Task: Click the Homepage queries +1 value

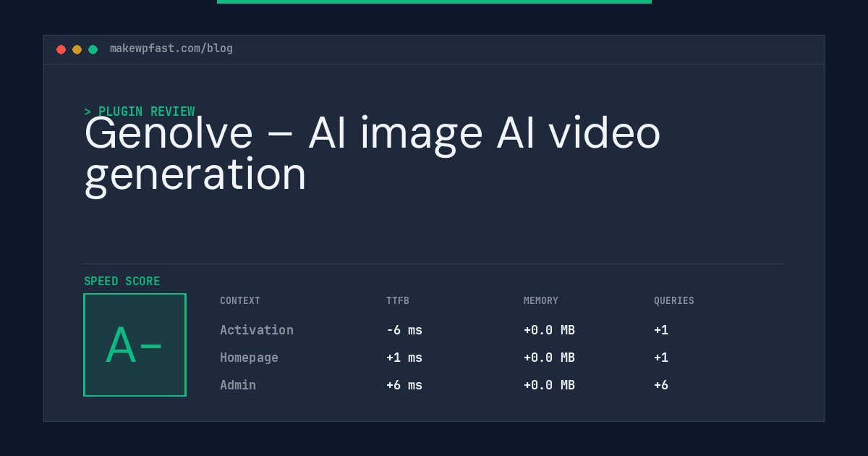Action: [x=661, y=358]
